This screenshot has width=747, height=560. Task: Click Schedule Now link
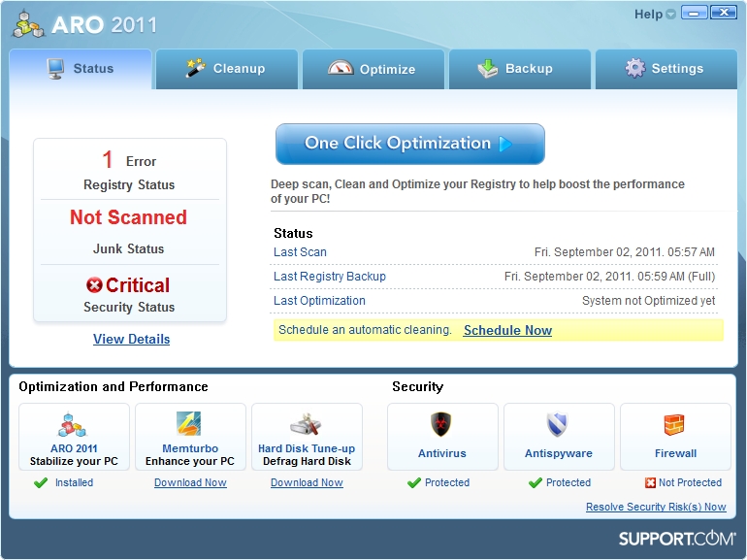[507, 330]
